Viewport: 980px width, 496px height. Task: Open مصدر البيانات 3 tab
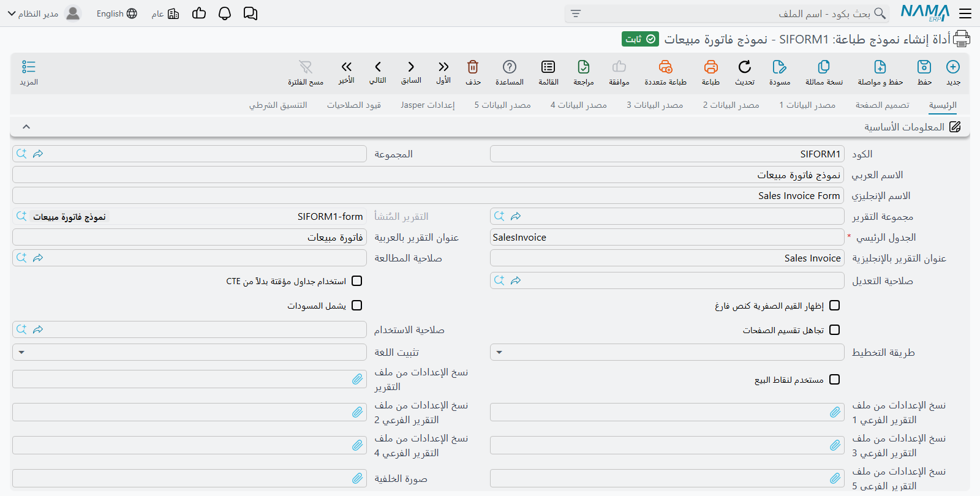(655, 105)
